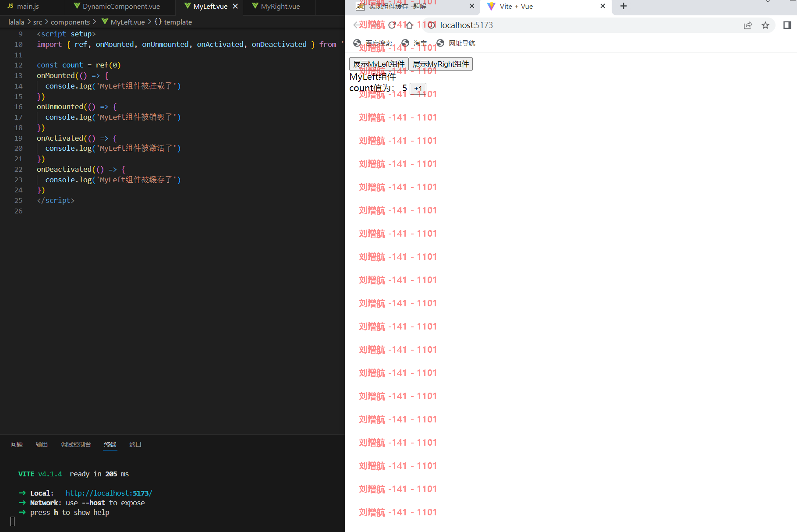Click code line 12 const count
The height and width of the screenshot is (532, 797).
pos(79,65)
